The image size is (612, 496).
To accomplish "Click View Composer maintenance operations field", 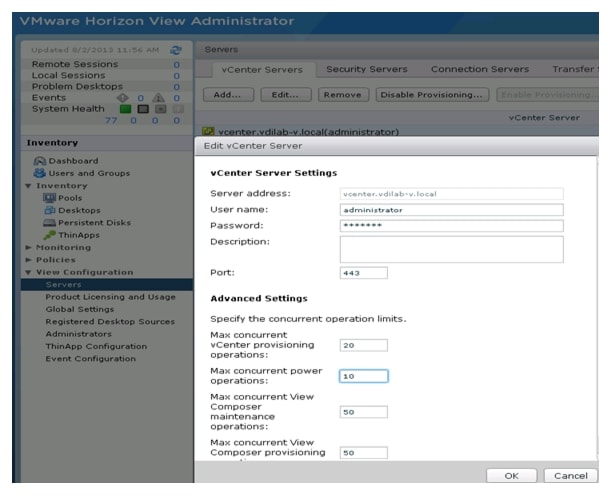I will point(363,412).
